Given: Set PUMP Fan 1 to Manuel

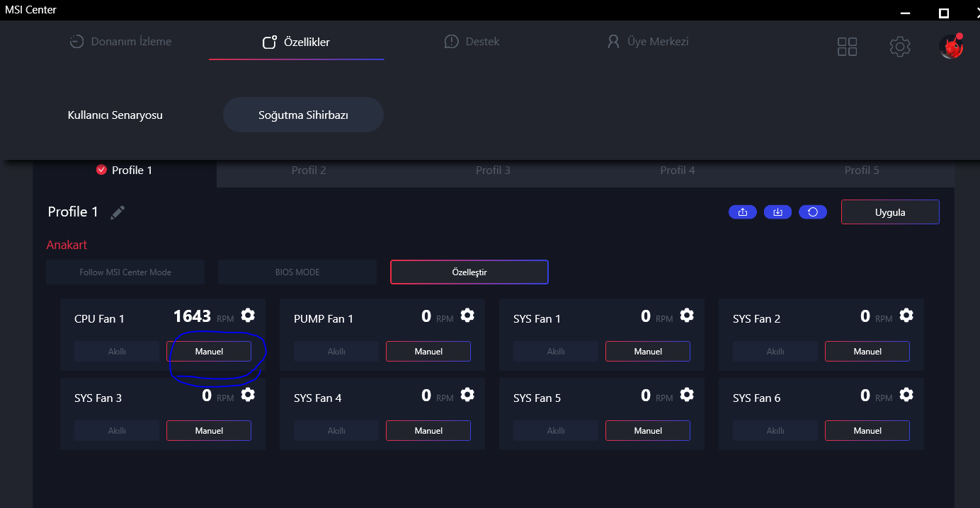Looking at the screenshot, I should point(428,352).
